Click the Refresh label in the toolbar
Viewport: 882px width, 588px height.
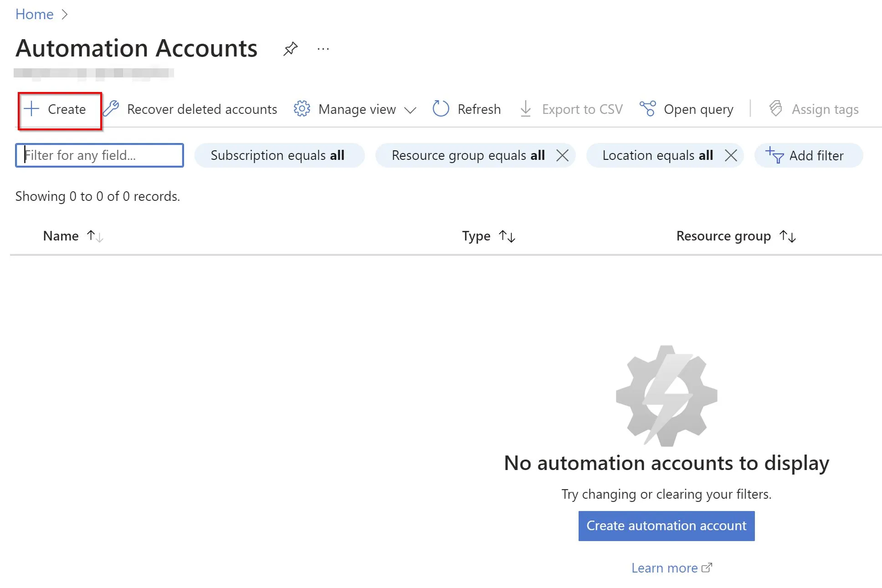479,109
